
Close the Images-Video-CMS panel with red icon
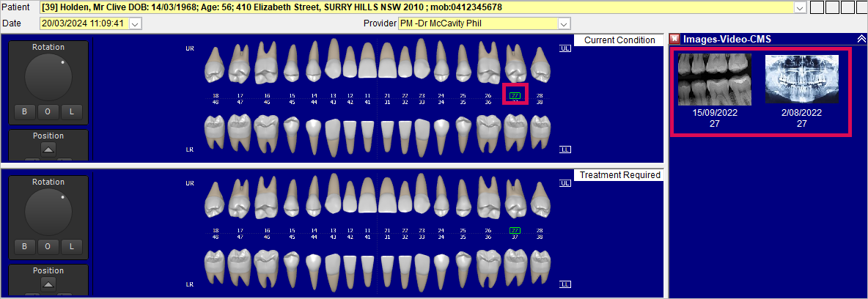675,39
